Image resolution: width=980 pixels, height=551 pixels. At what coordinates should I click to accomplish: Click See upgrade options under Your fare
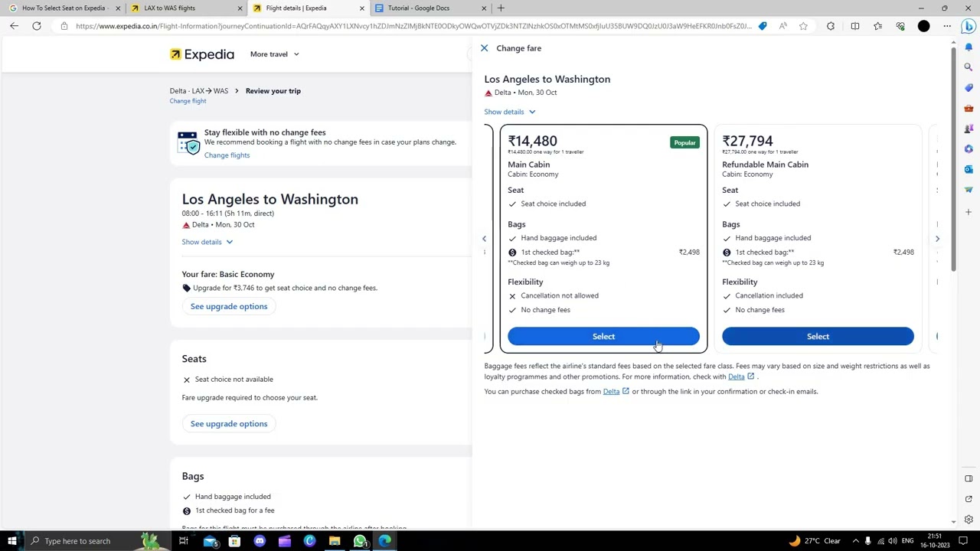pos(229,306)
